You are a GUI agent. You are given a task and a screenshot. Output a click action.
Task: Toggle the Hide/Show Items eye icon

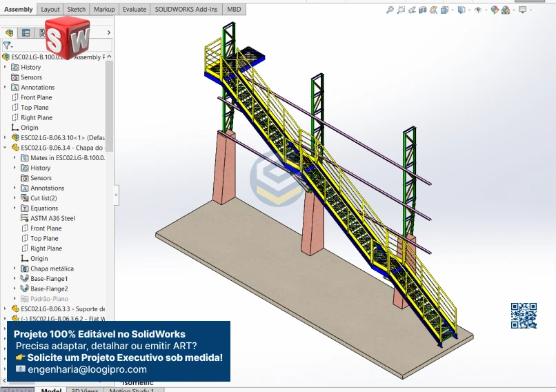coord(478,10)
